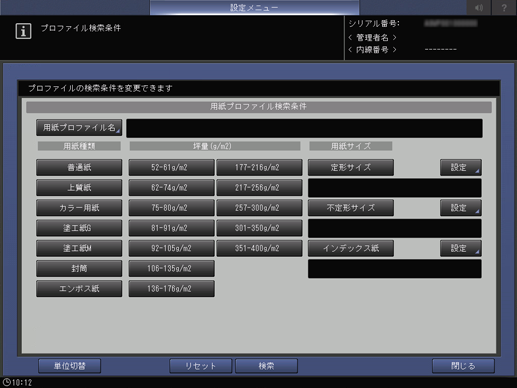Open 設定 for 不定形サイズ
The width and height of the screenshot is (517, 388).
click(461, 208)
